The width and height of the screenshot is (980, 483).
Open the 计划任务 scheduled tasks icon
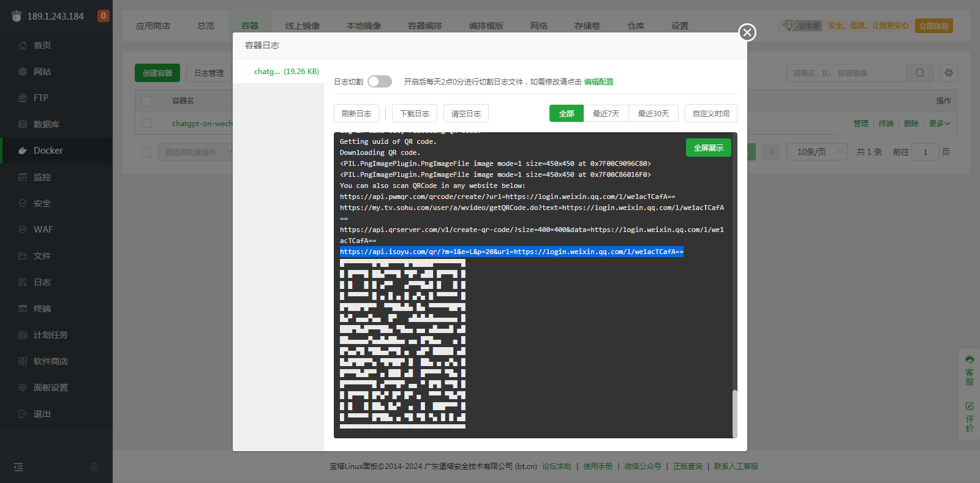tap(23, 335)
